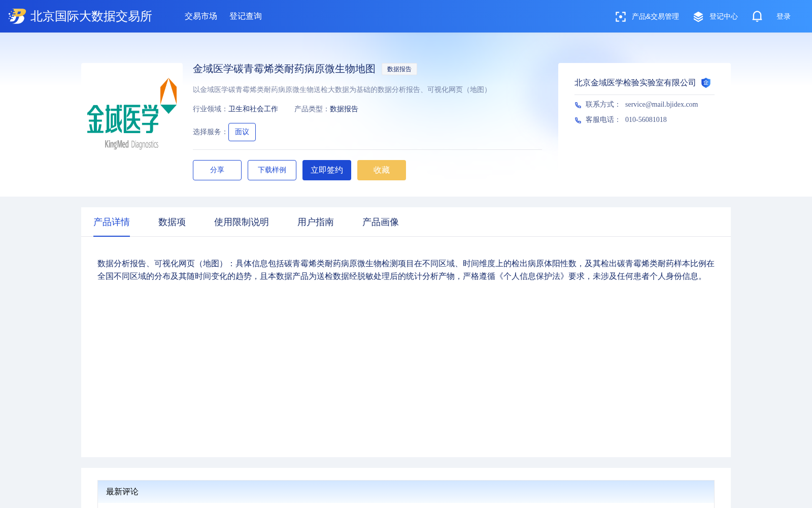The height and width of the screenshot is (508, 812).
Task: Click industry value 卫生和社会工作
Action: tap(253, 109)
